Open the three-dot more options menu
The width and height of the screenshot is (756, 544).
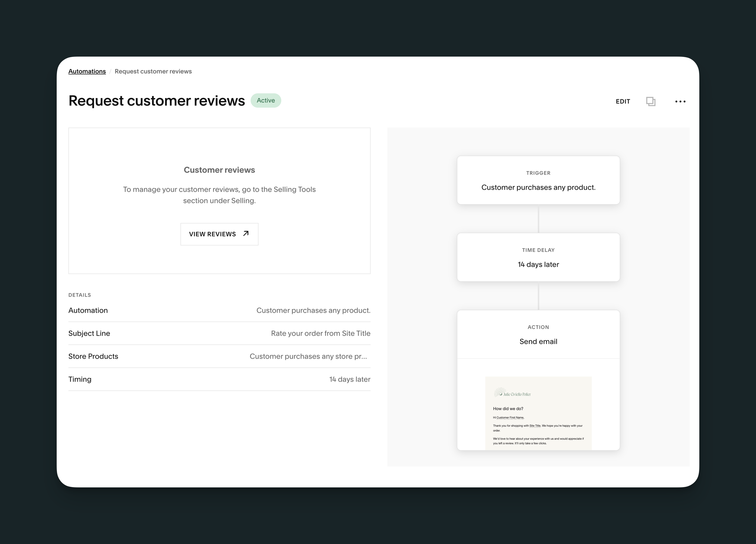[680, 101]
